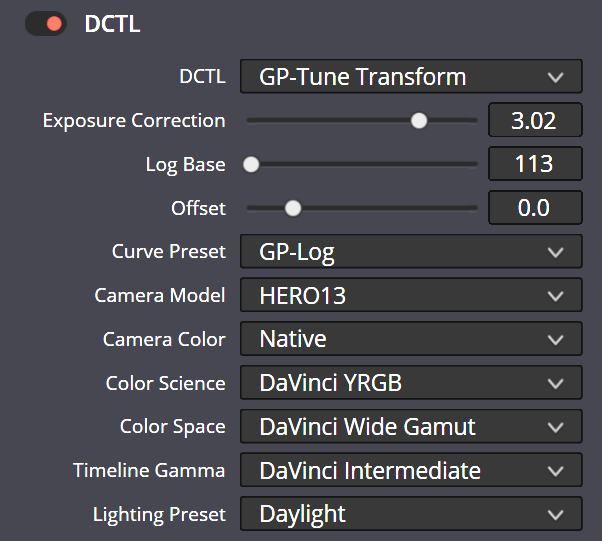This screenshot has width=602, height=541.
Task: Select the Log Base value field 113
Action: coord(534,165)
